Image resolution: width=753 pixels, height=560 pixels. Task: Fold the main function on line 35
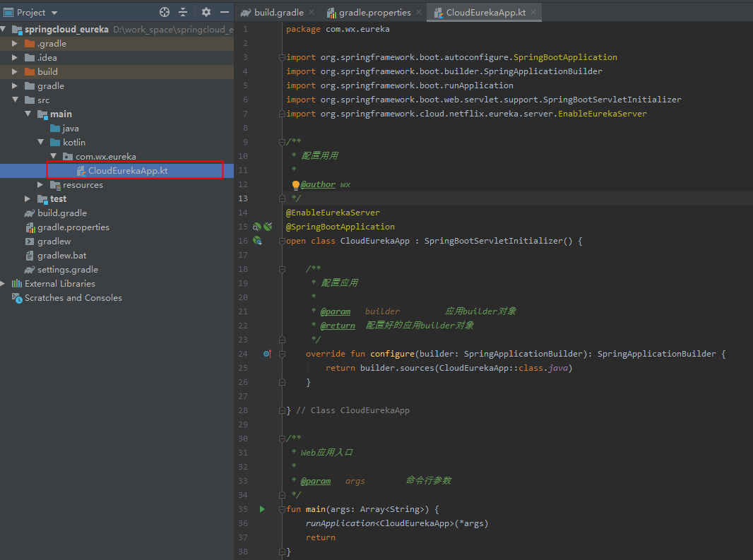pos(282,510)
